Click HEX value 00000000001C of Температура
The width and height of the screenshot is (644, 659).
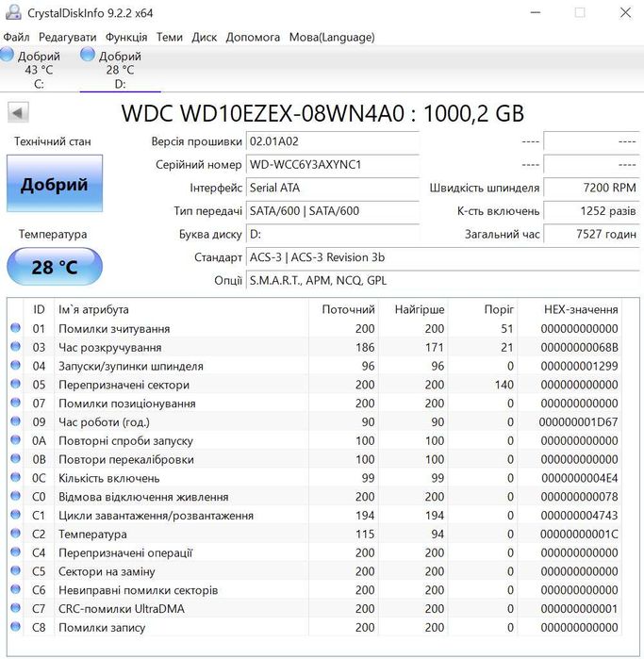tap(579, 534)
